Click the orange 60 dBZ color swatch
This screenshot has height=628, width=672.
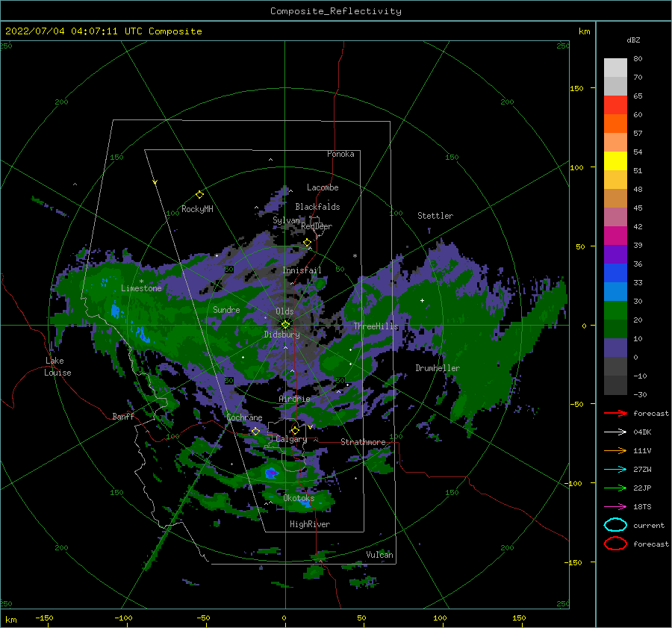pyautogui.click(x=615, y=123)
